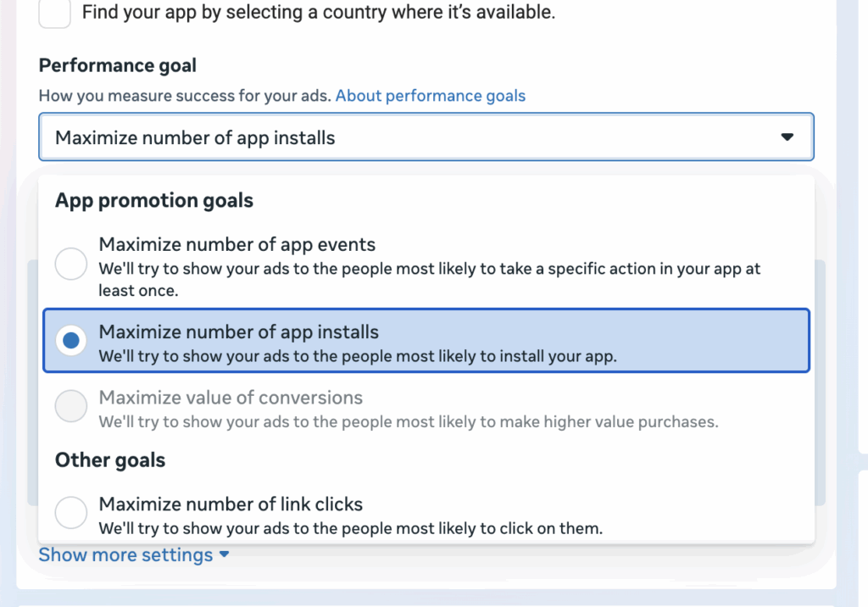This screenshot has width=868, height=607.
Task: Select the radio button for app events
Action: 71,263
